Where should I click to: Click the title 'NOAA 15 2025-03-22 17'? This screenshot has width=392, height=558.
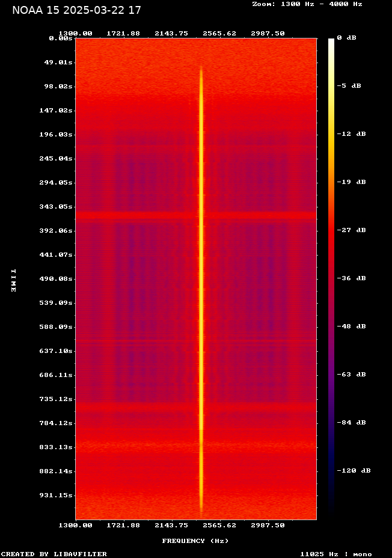pos(76,10)
